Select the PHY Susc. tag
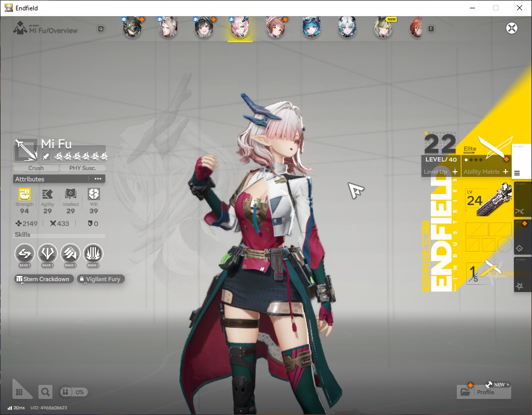The image size is (532, 415). [82, 168]
